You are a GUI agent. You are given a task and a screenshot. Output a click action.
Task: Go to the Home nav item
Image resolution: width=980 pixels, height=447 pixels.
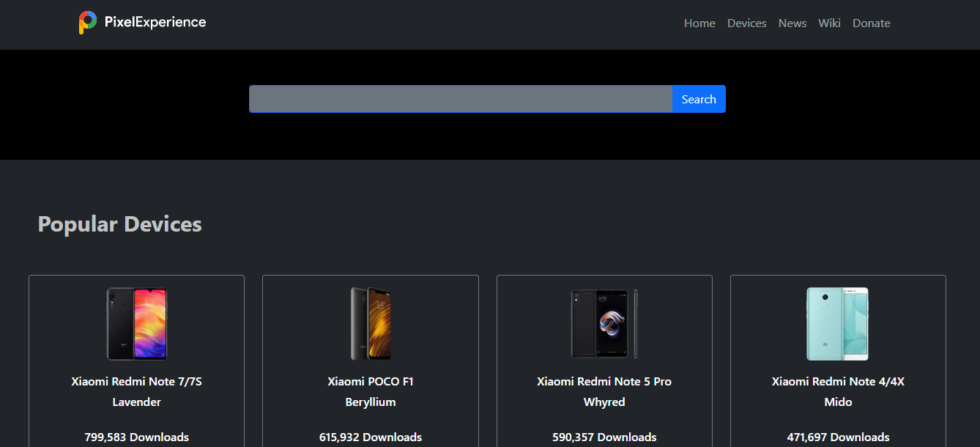point(699,23)
